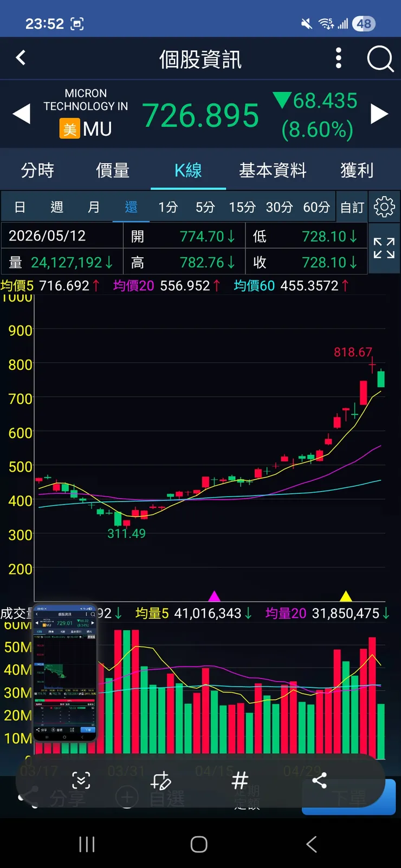
Task: Tap Android recent apps navigation button
Action: tap(87, 844)
